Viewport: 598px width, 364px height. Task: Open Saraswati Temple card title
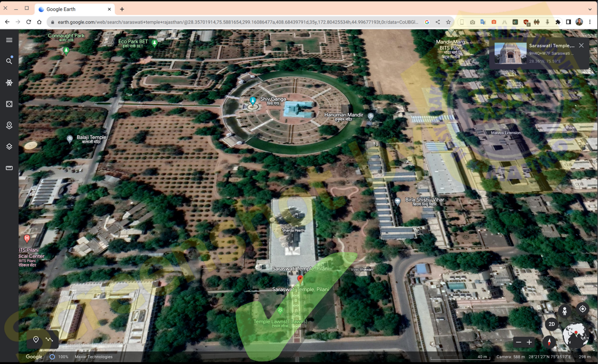tap(552, 45)
